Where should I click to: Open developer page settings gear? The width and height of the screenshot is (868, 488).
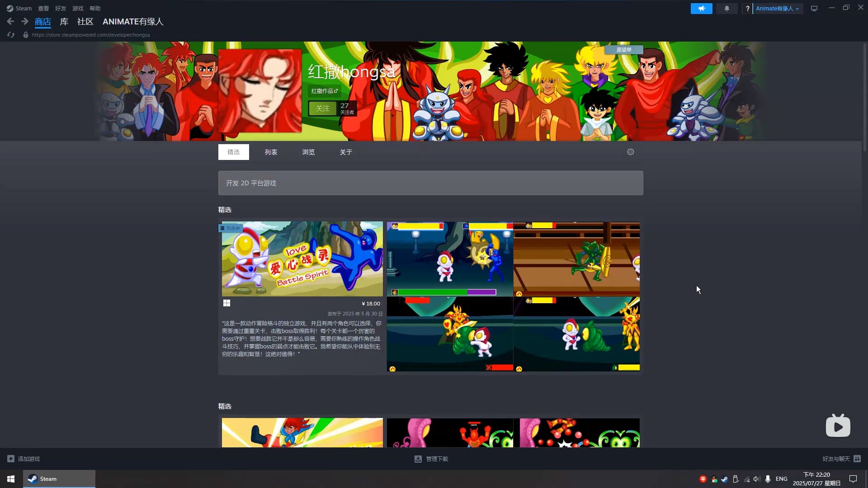pos(631,152)
